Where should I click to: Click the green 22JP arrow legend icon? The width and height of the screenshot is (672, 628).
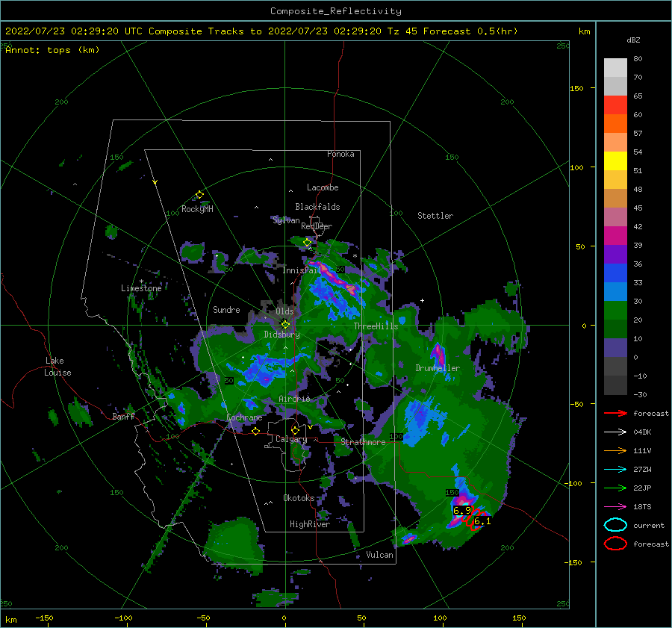coord(615,488)
